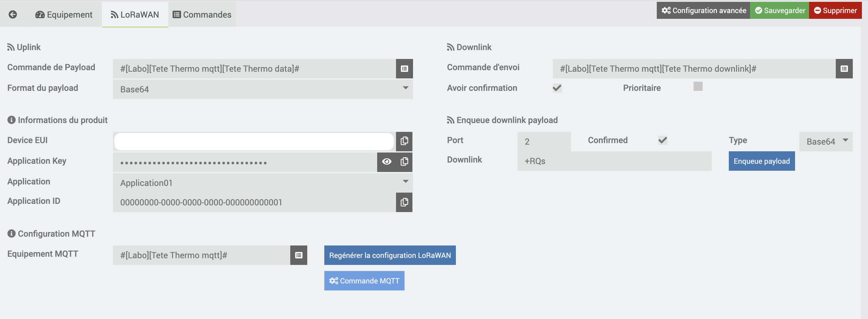Toggle the Avoir confirmation checkbox
Screen dimensions: 868x319
(x=557, y=88)
